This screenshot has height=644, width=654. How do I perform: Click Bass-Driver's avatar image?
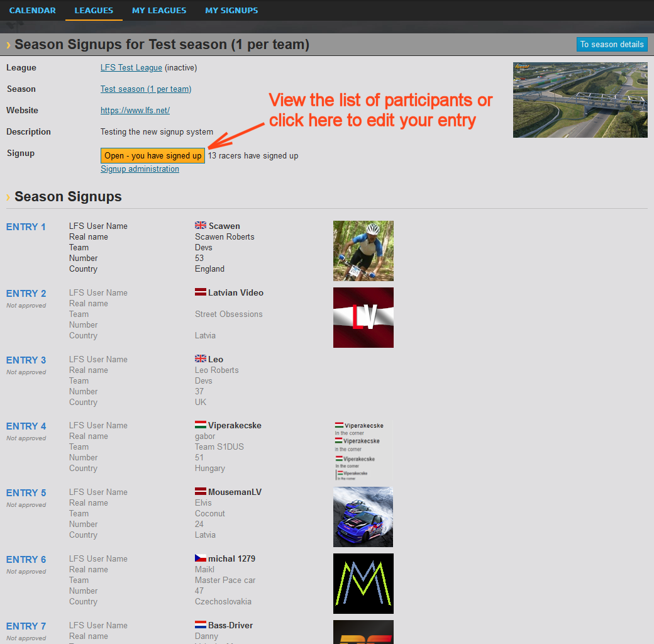363,632
